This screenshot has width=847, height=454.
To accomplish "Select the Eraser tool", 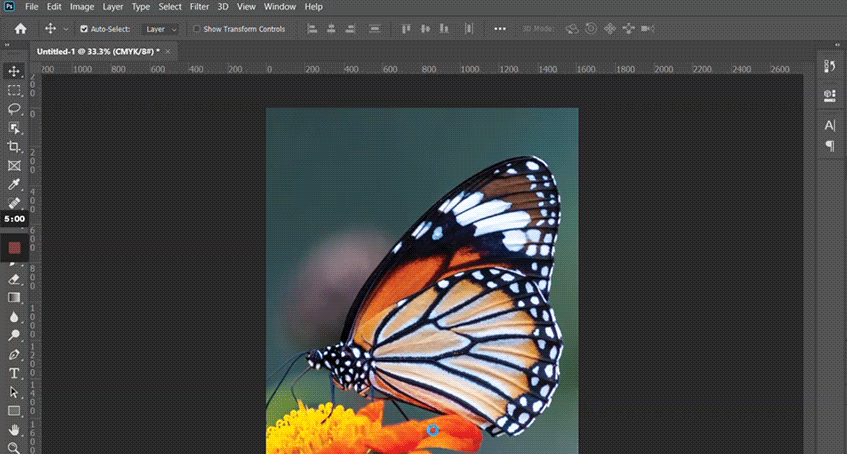I will coord(14,279).
